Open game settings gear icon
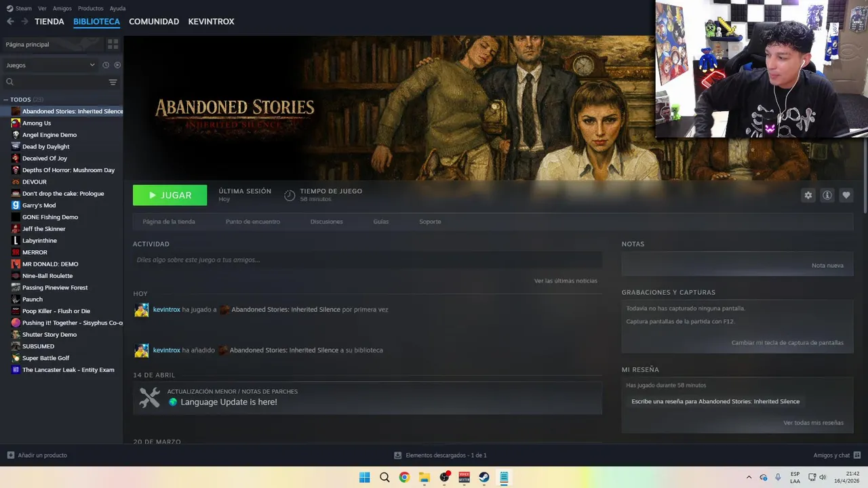Viewport: 868px width, 488px height. click(808, 195)
